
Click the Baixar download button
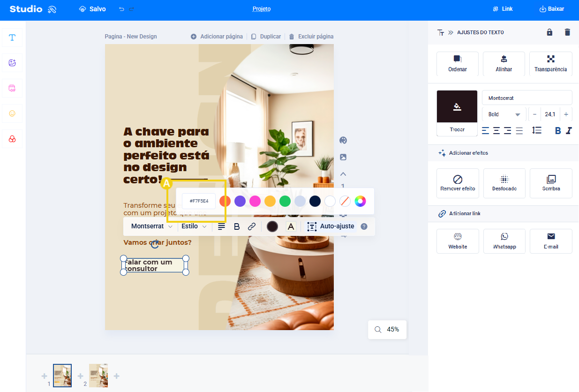click(552, 9)
